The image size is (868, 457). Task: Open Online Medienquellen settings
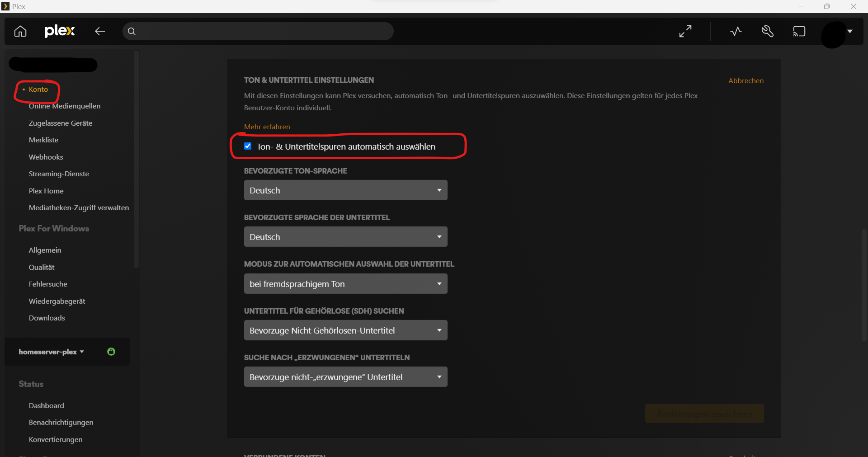[x=65, y=106]
